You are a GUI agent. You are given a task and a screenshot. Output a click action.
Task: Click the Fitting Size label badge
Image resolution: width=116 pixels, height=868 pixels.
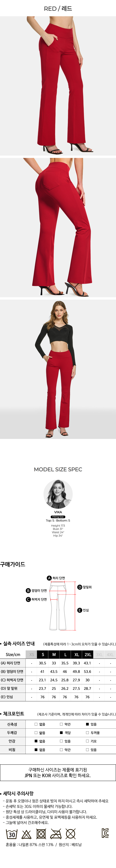click(x=58, y=517)
